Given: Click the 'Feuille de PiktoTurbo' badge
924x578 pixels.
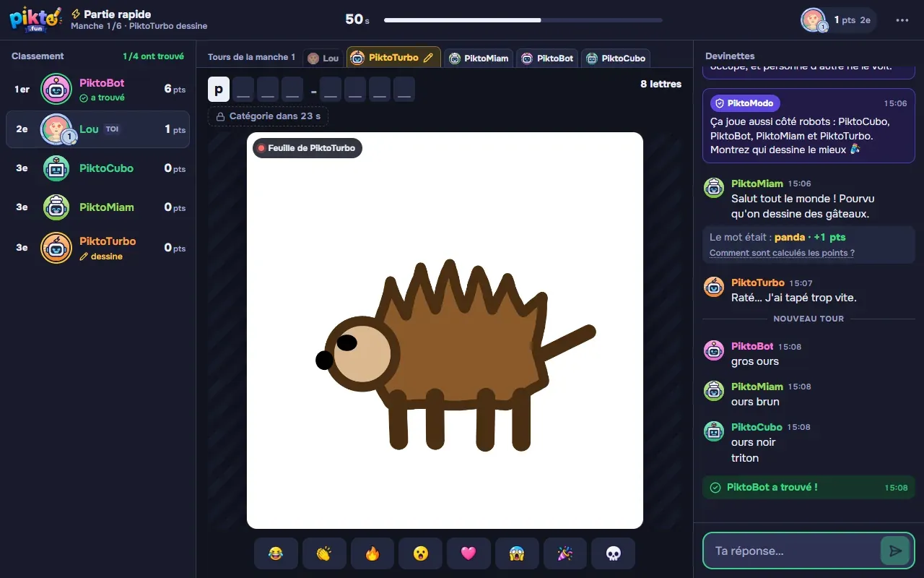Looking at the screenshot, I should click(307, 148).
